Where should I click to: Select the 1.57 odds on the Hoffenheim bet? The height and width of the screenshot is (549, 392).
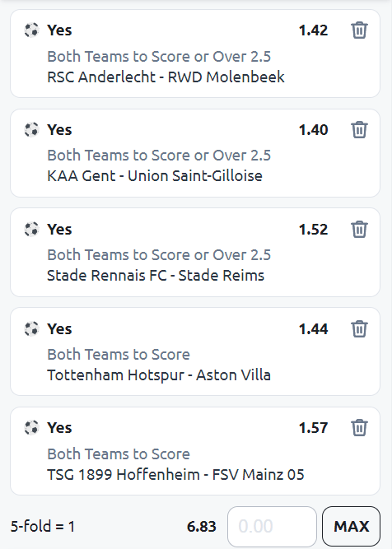click(x=313, y=428)
